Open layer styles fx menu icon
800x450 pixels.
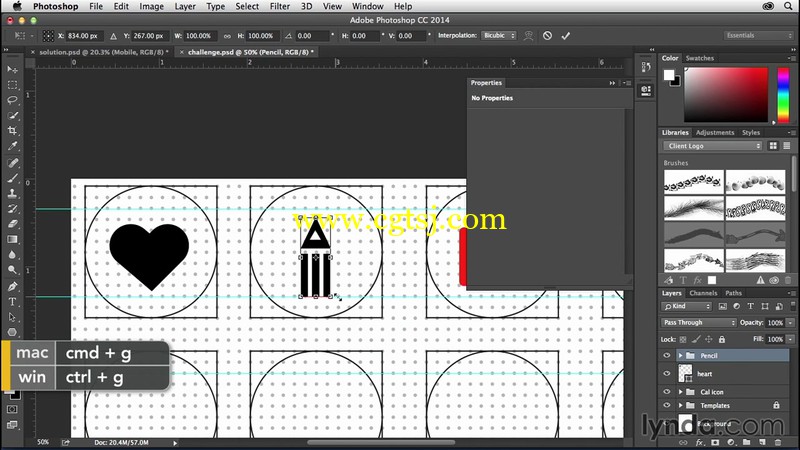(x=699, y=442)
